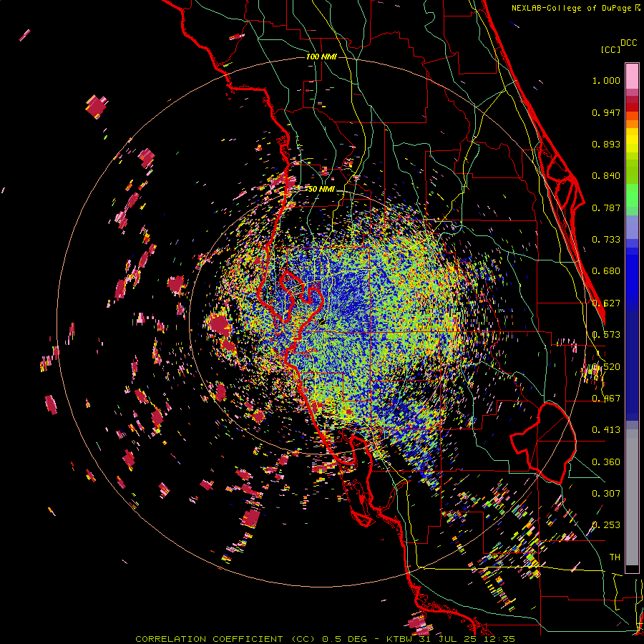Pick the gray color bar segment

pos(632,497)
